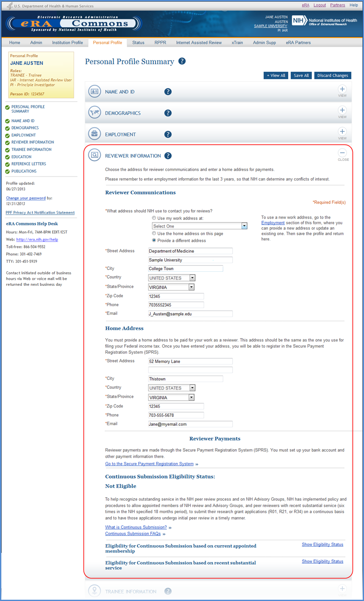Click the Employment briefcase icon

(x=94, y=134)
